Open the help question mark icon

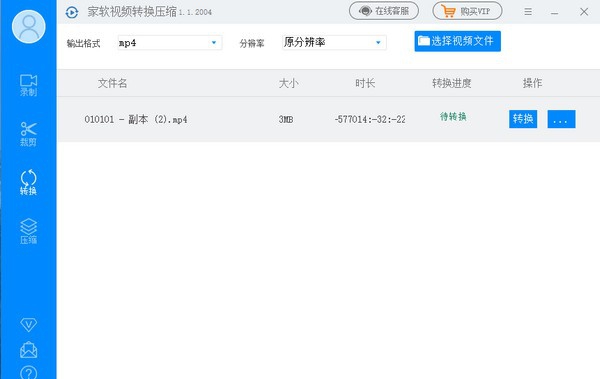tap(28, 372)
